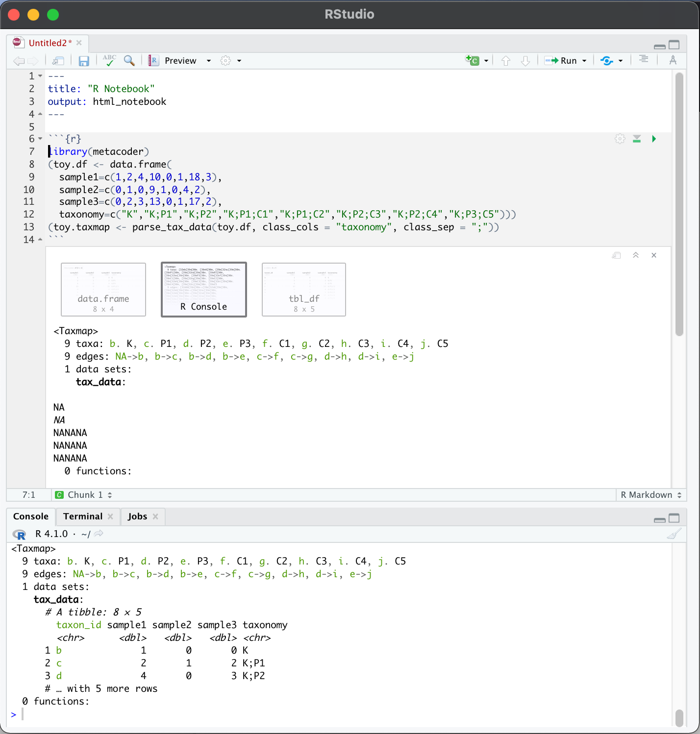
Task: Open publish options dropdown arrow
Action: click(621, 61)
